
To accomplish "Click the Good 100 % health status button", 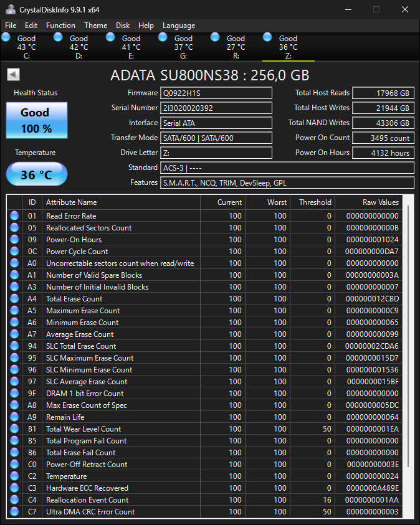I will pyautogui.click(x=37, y=120).
